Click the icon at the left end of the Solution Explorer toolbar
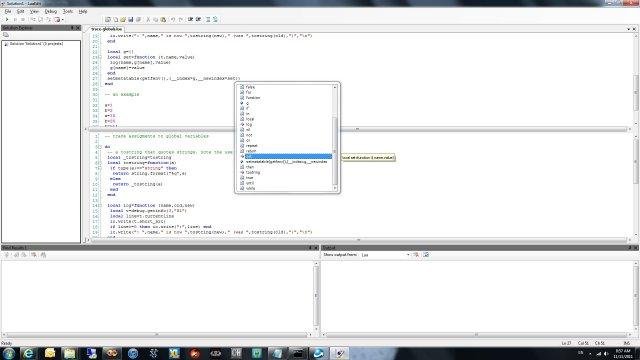The height and width of the screenshot is (360, 640). (6, 35)
